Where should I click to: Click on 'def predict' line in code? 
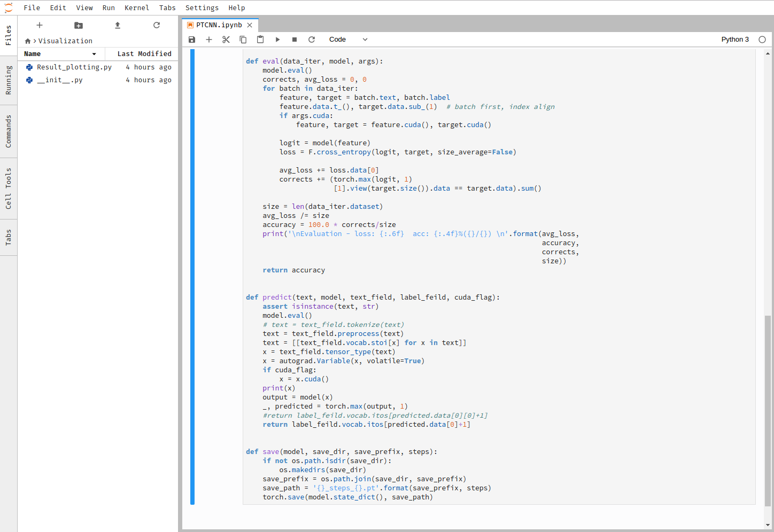point(373,298)
